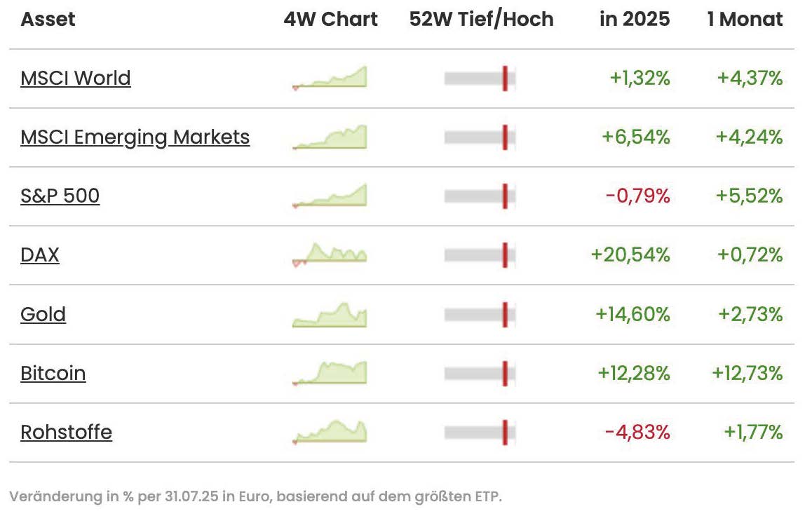Open the DAX asset link
The height and width of the screenshot is (516, 812).
coord(40,254)
